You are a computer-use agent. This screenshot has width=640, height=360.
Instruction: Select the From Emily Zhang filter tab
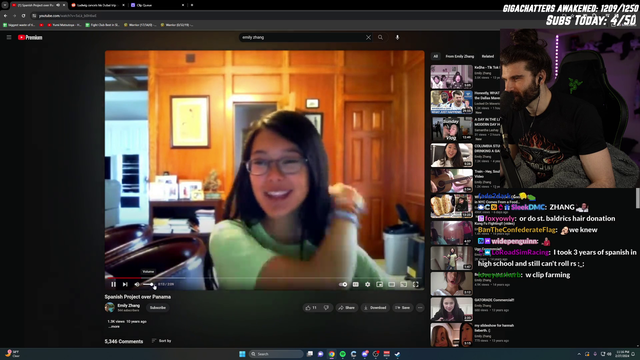[460, 56]
